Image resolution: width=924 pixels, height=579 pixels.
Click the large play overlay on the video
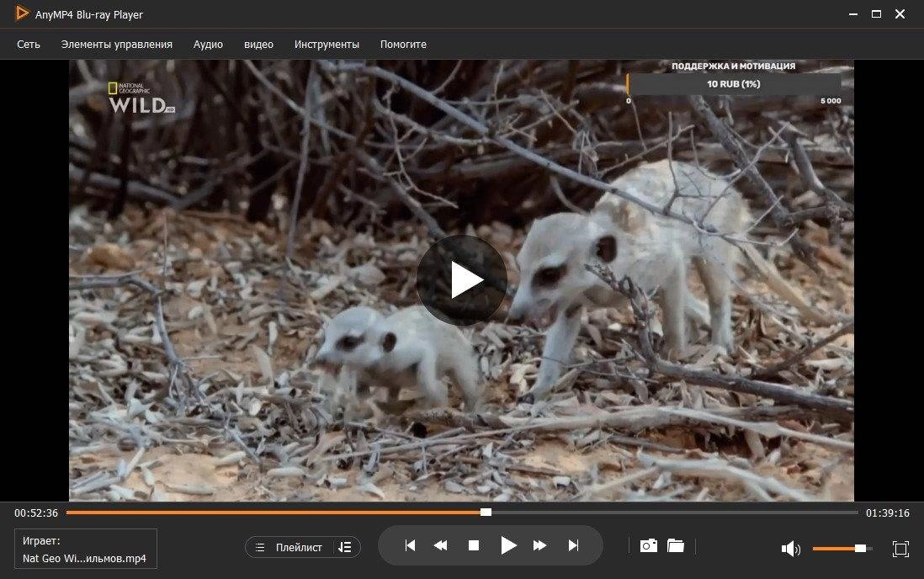[x=461, y=280]
